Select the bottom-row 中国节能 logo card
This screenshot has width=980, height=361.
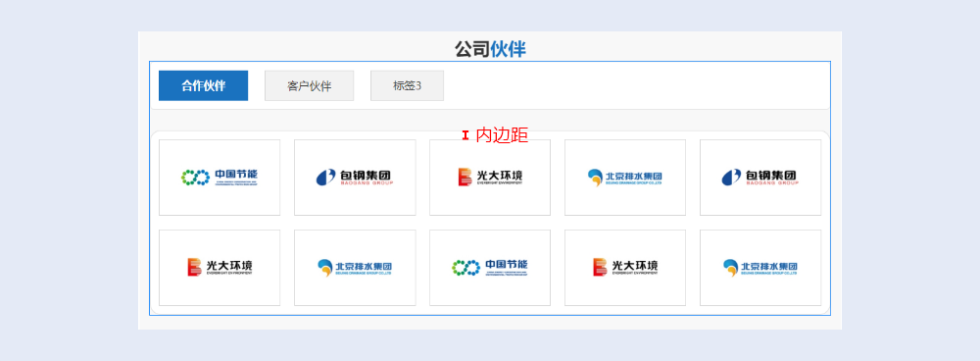490,268
